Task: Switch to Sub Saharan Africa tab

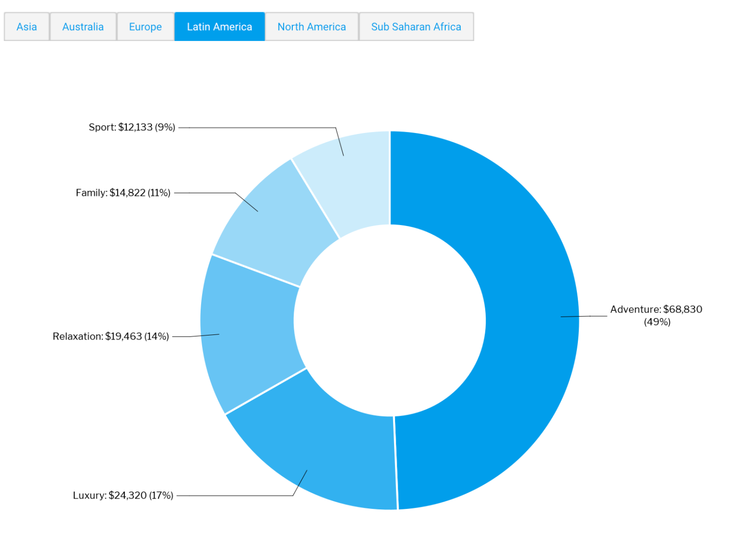Action: click(416, 27)
